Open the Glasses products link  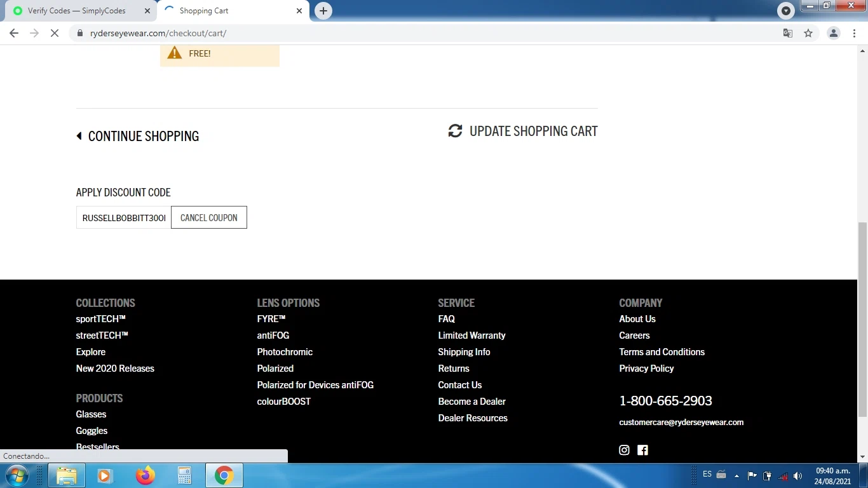click(x=92, y=414)
